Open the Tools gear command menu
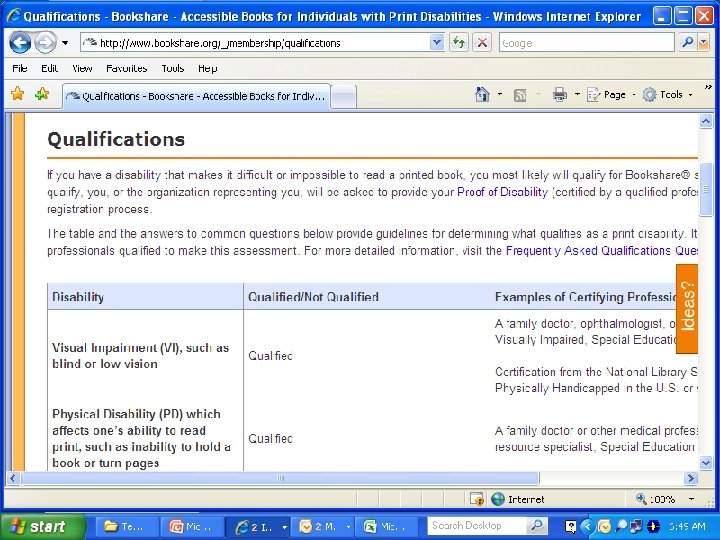Viewport: 720px width, 540px height. pos(667,95)
